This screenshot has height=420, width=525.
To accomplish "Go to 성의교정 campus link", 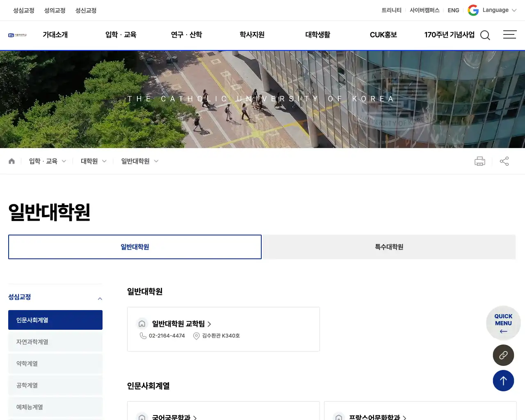I will 55,10.
